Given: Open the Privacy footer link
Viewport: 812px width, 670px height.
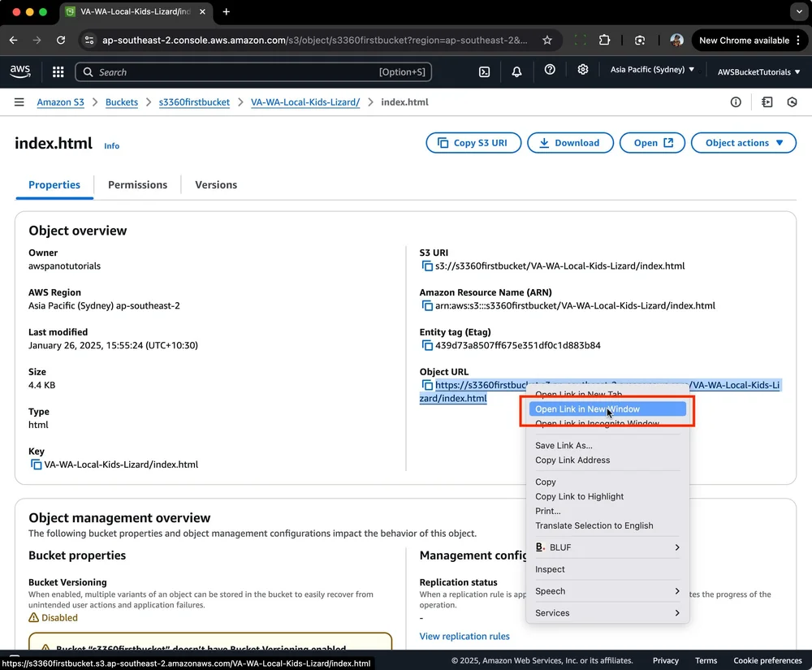Looking at the screenshot, I should click(x=666, y=661).
